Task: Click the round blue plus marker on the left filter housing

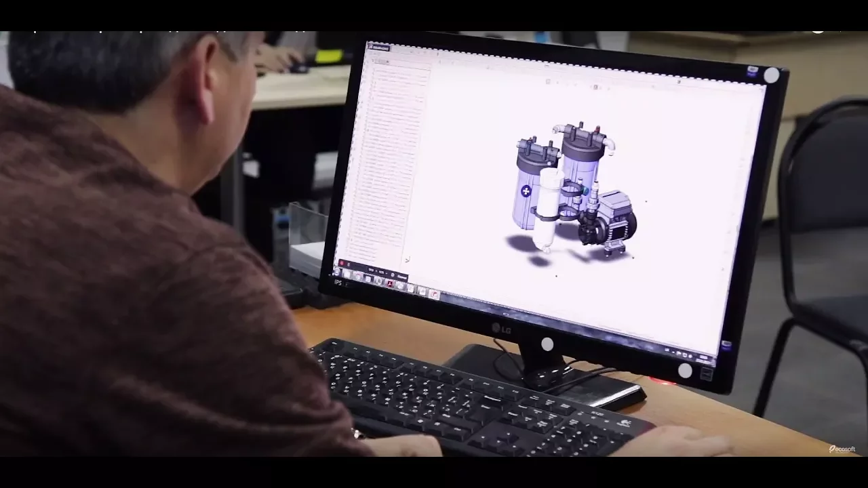Action: (x=526, y=192)
